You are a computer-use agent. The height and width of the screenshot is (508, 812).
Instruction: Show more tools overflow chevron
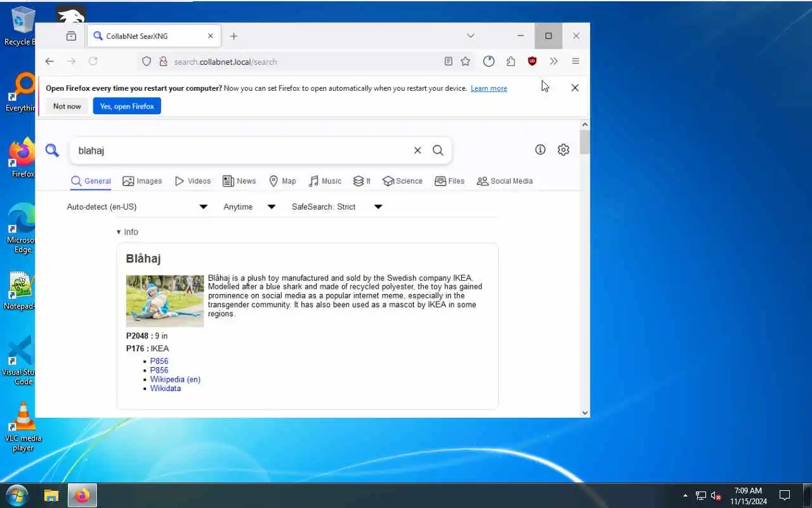[x=554, y=62]
